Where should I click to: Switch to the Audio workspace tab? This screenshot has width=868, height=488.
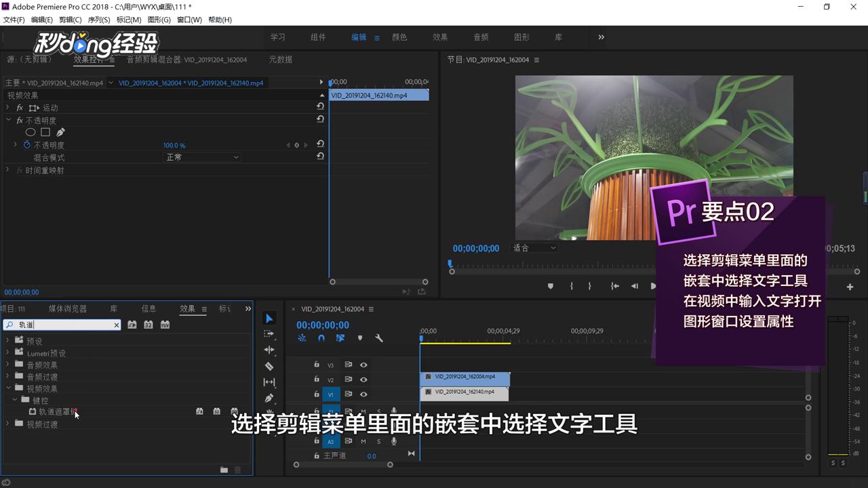[481, 37]
